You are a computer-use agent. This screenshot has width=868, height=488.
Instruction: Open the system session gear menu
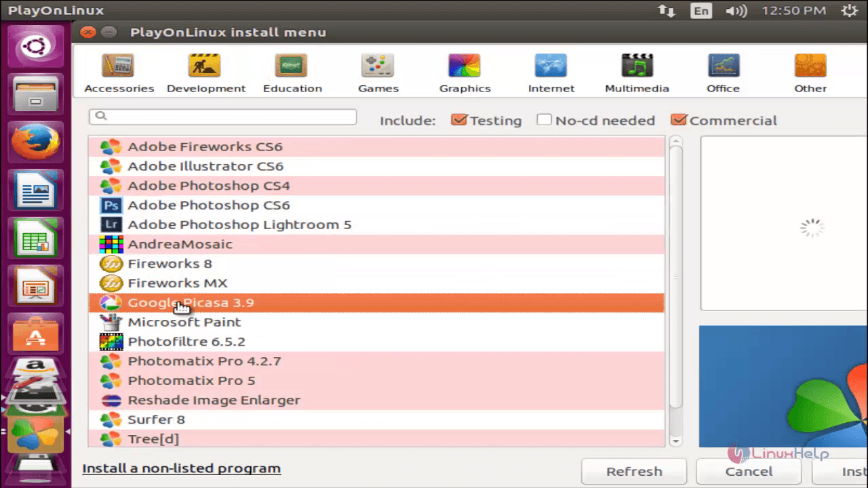(x=848, y=11)
